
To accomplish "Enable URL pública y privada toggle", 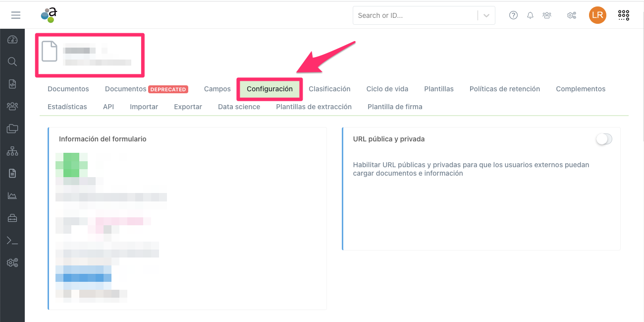I will pyautogui.click(x=603, y=139).
